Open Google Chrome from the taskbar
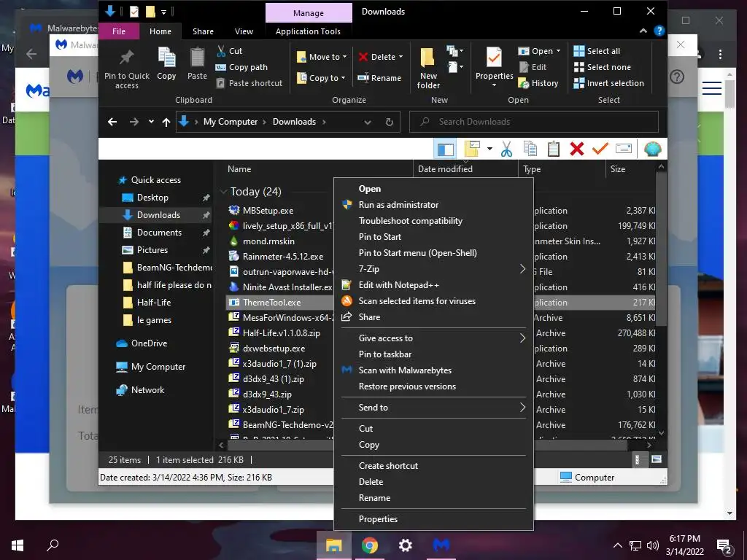The image size is (747, 560). [370, 545]
